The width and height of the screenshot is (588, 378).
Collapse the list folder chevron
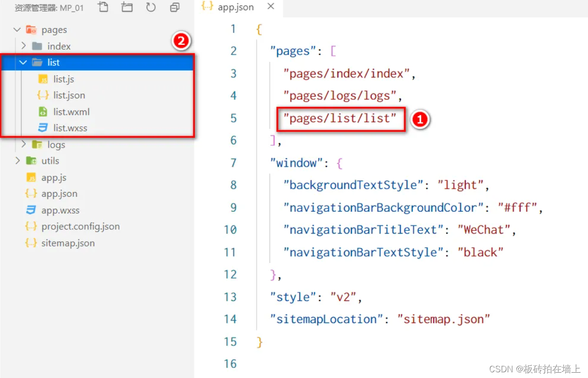point(23,63)
